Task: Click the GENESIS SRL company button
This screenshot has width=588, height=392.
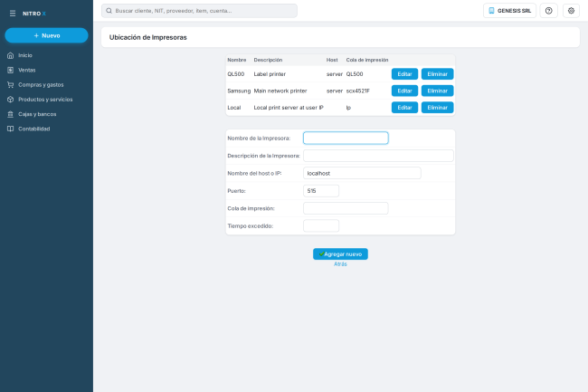Action: click(509, 11)
